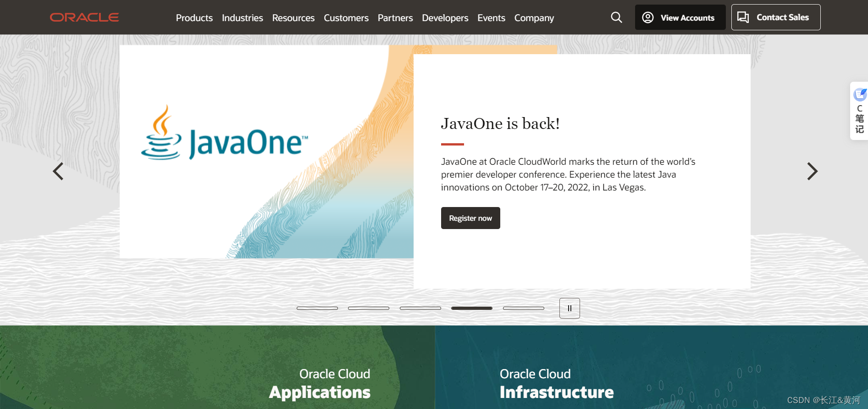
Task: Open the Company menu
Action: [534, 18]
